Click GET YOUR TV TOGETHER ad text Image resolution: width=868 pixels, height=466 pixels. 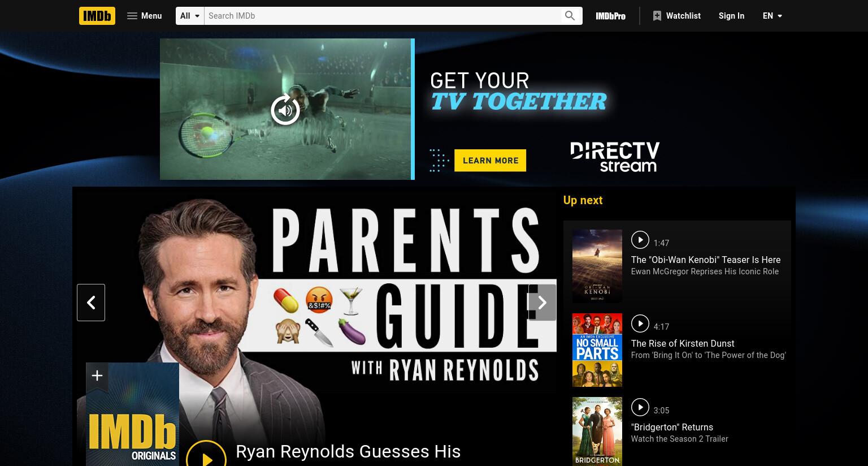518,92
